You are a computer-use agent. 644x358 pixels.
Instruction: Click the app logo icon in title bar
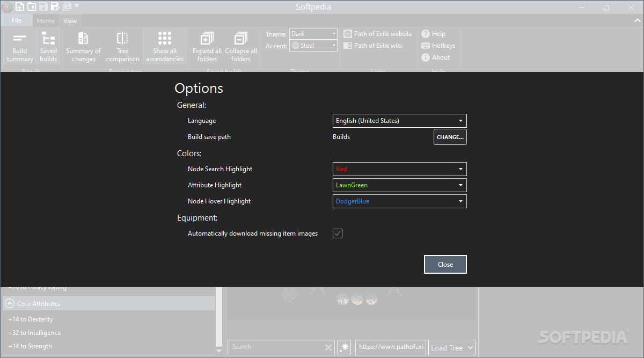[6, 7]
